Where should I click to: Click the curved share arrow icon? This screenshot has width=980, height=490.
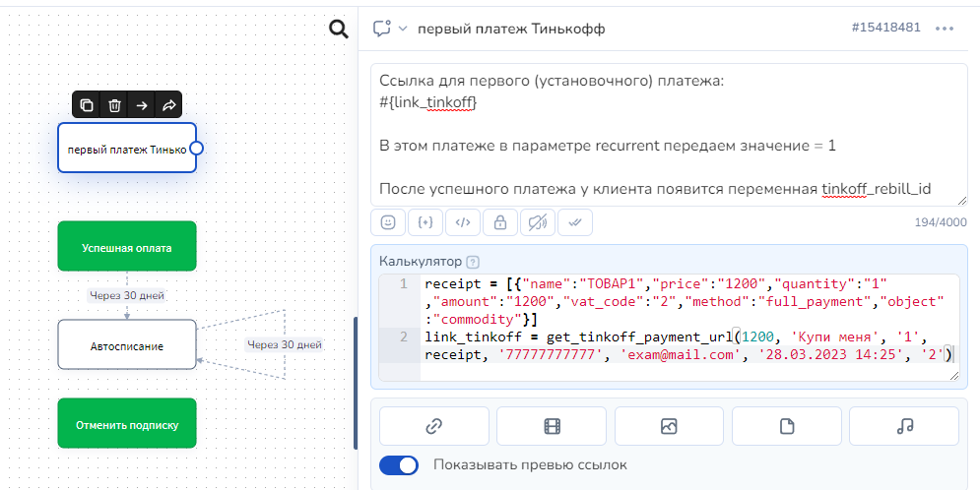pyautogui.click(x=168, y=105)
